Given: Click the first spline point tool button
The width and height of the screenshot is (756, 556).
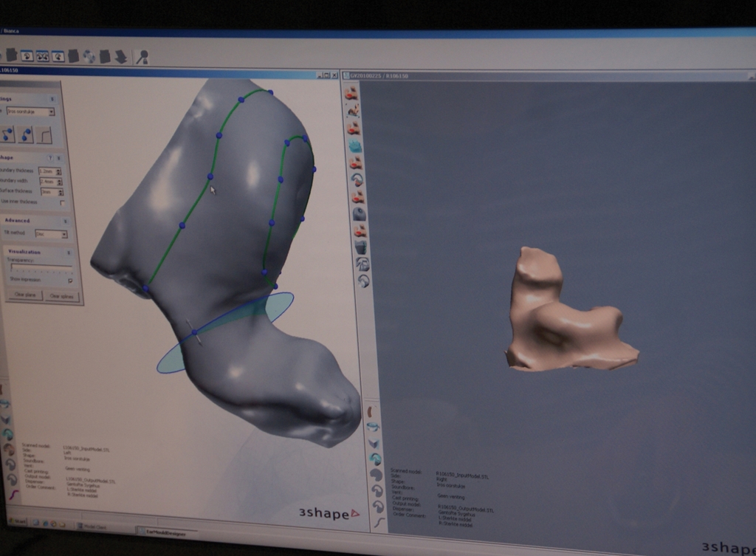Looking at the screenshot, I should (x=8, y=134).
